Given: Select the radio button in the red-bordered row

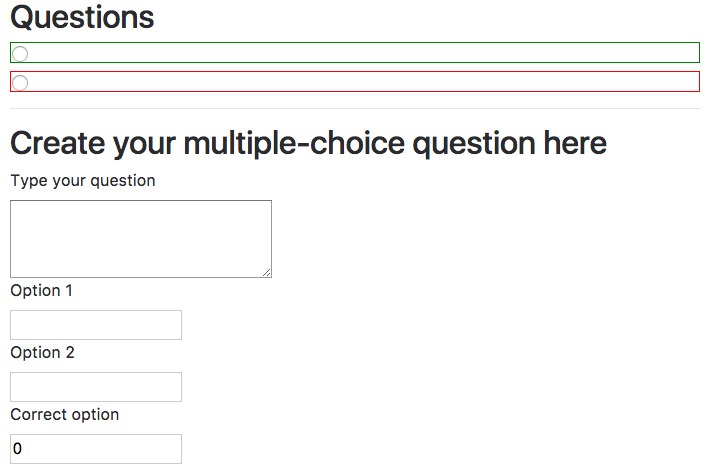Looking at the screenshot, I should (x=20, y=83).
